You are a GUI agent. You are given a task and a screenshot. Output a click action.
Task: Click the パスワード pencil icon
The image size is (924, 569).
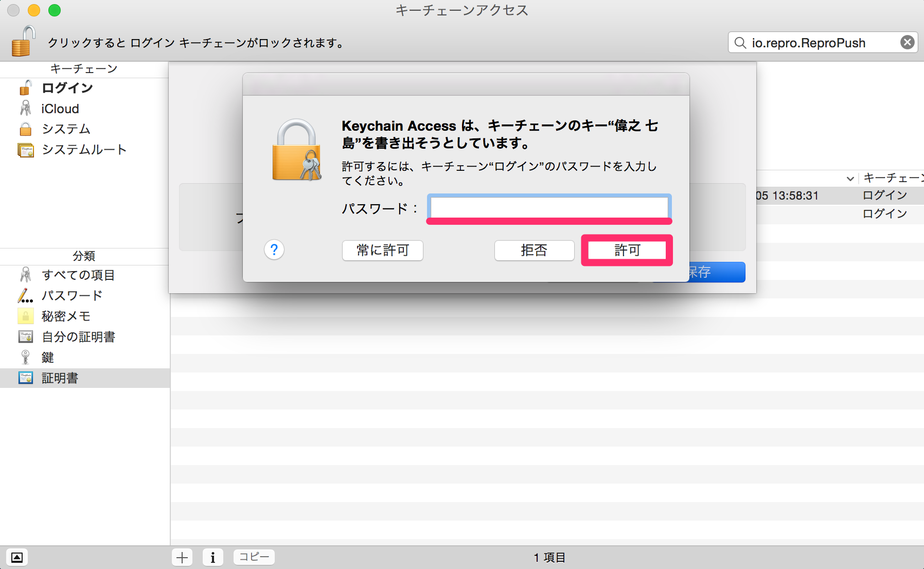click(25, 296)
